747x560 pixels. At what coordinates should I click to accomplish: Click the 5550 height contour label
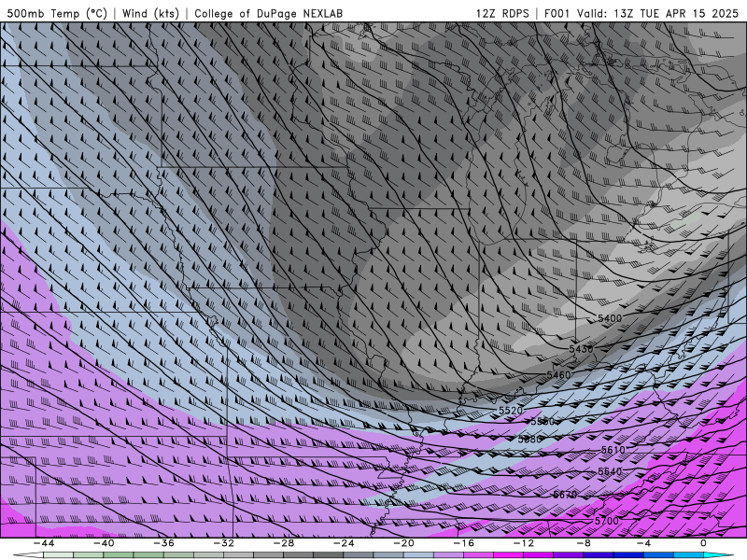pos(543,422)
